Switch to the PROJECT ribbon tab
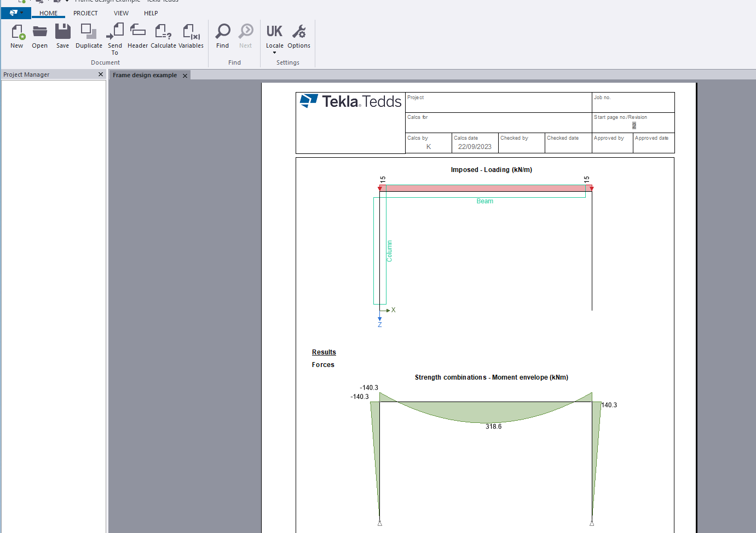 click(x=85, y=13)
